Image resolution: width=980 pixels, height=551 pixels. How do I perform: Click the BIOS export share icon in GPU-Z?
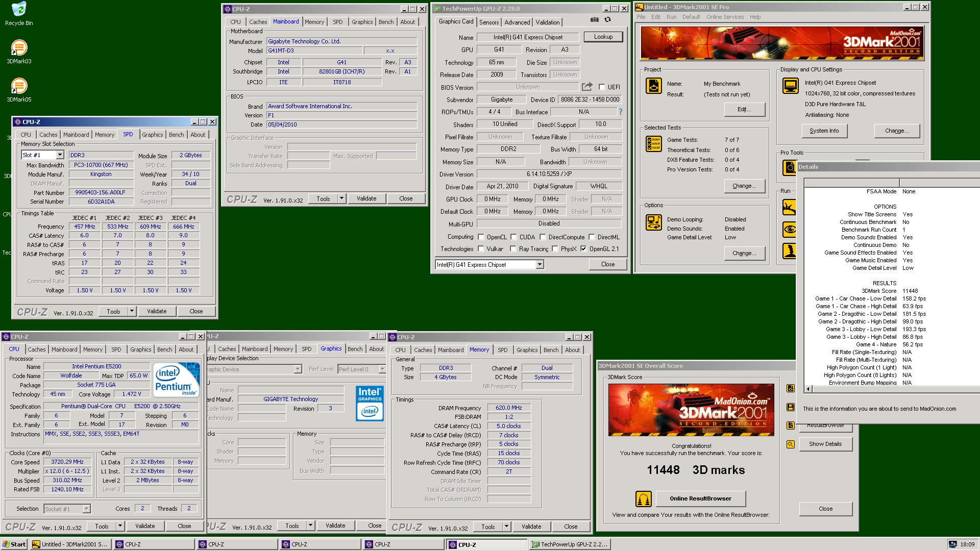(x=587, y=87)
